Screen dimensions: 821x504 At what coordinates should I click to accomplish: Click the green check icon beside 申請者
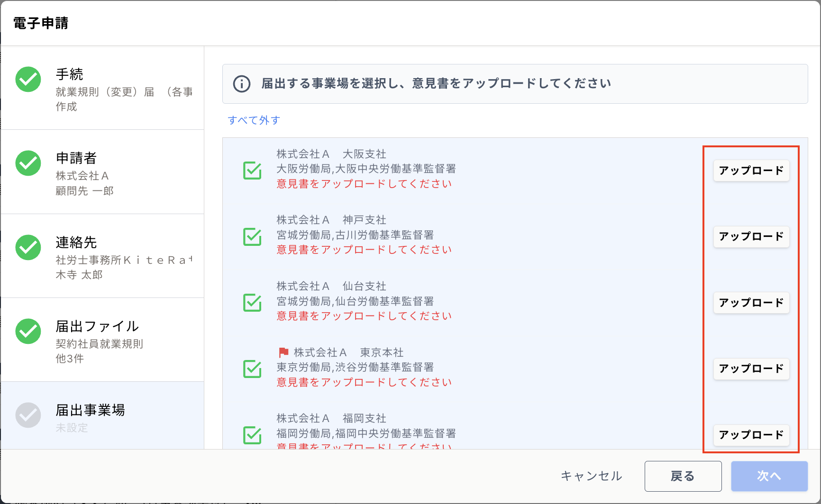point(28,163)
